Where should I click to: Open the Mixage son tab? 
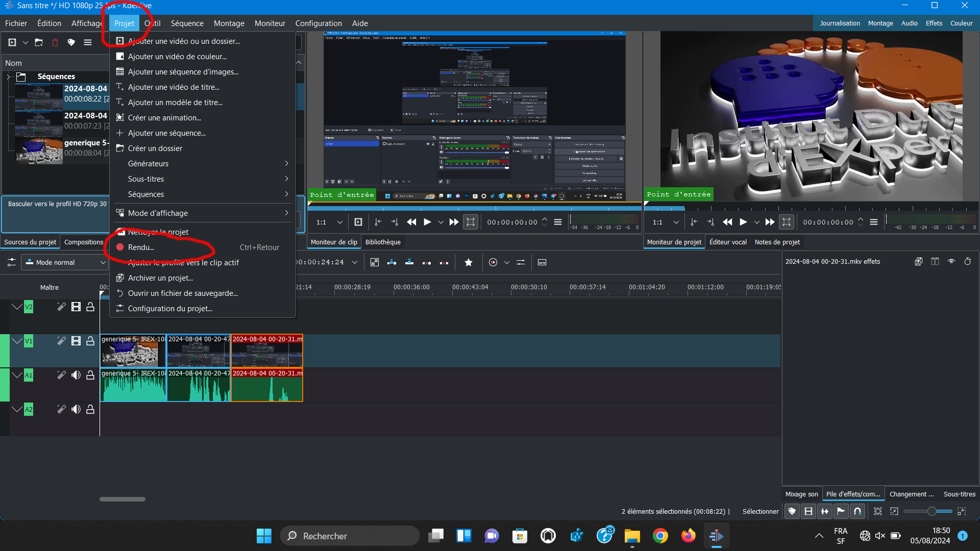click(801, 494)
